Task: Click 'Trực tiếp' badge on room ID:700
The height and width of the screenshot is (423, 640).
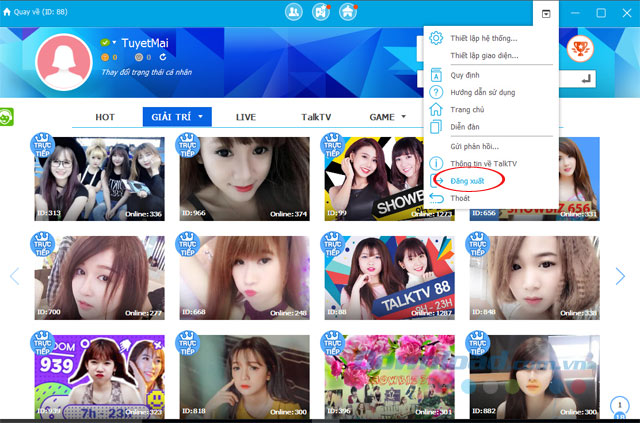Action: pos(42,244)
